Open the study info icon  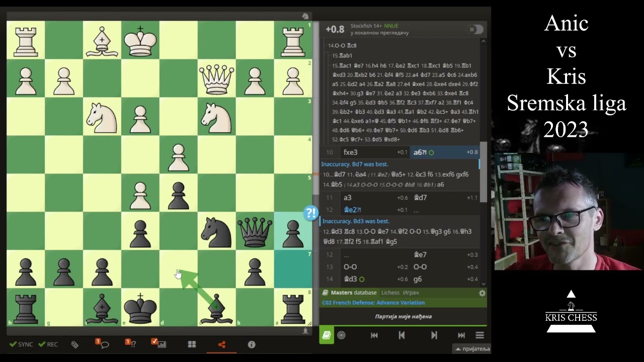252,344
